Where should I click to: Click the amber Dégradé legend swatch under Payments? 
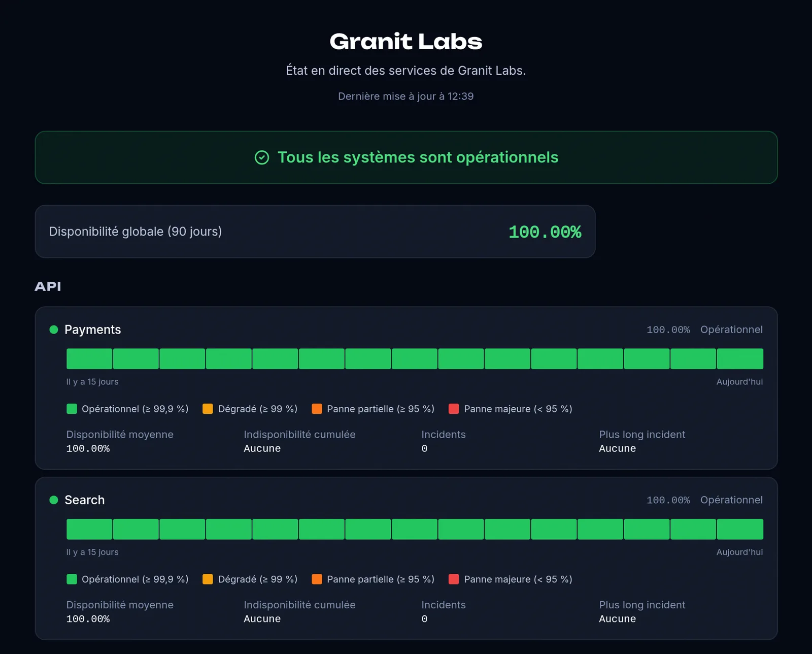[x=208, y=409]
